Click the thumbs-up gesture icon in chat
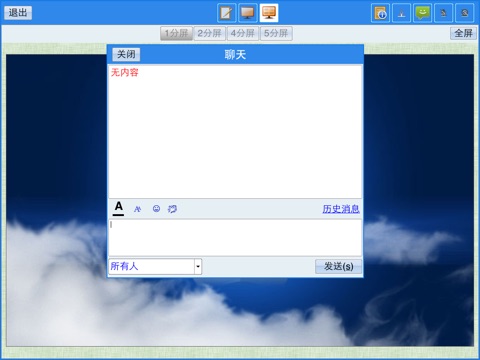 click(x=172, y=209)
